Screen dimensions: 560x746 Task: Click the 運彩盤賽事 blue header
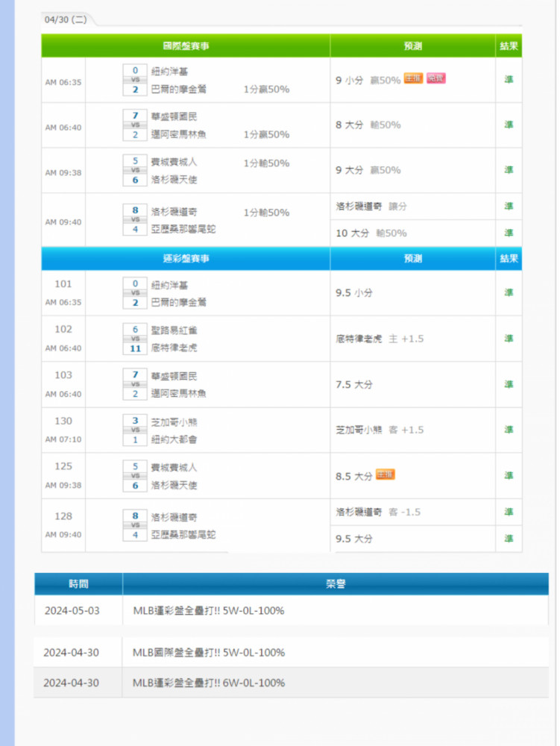(x=186, y=258)
